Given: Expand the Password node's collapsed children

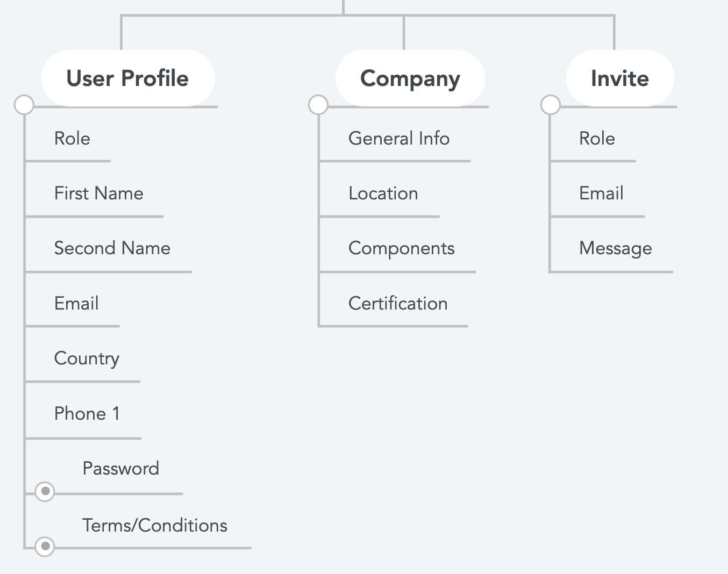Looking at the screenshot, I should 45,491.
